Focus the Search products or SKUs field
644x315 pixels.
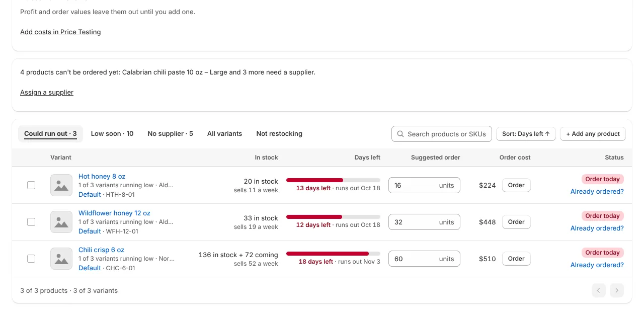(441, 134)
